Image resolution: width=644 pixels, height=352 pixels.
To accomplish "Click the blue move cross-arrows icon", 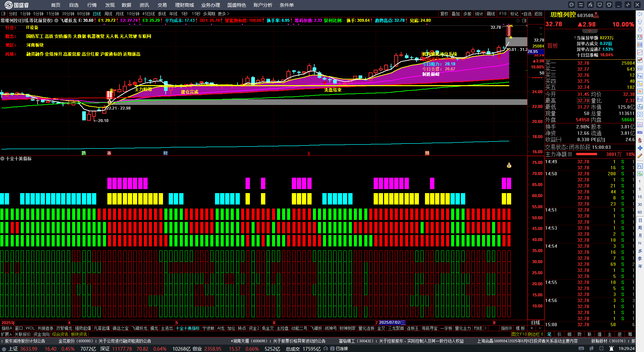I will (x=640, y=148).
